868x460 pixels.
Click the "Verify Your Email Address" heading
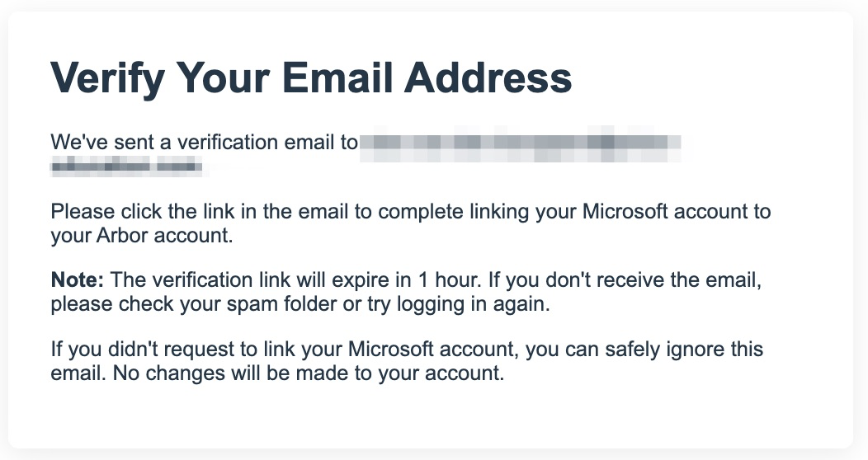pyautogui.click(x=311, y=79)
